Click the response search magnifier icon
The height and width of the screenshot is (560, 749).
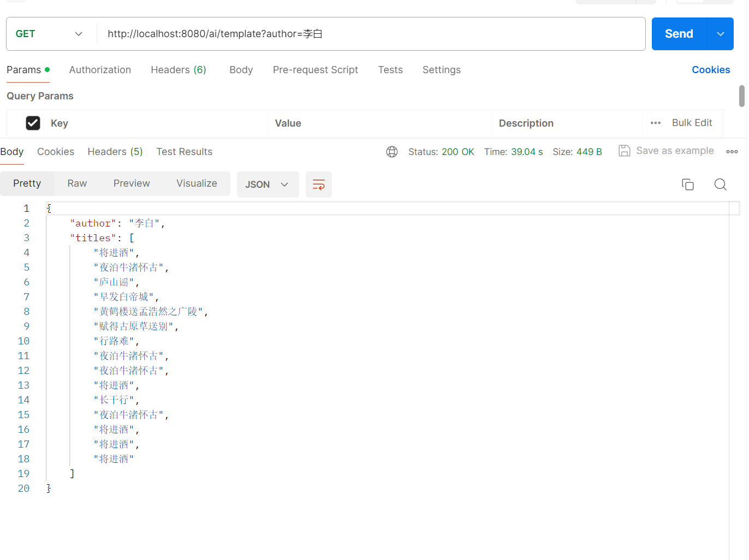[721, 184]
